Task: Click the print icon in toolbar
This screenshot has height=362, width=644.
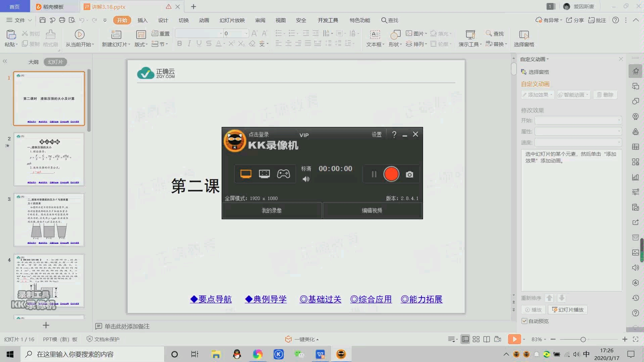Action: click(x=62, y=20)
